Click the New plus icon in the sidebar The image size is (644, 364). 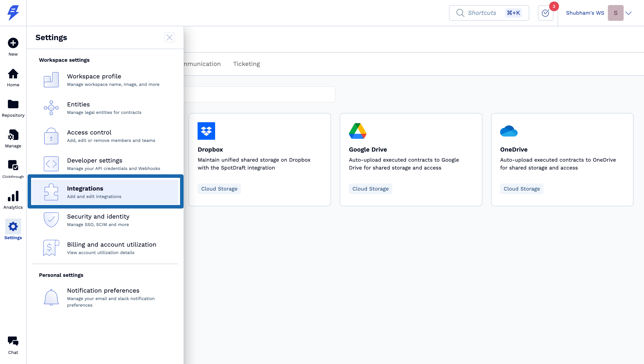(x=13, y=43)
